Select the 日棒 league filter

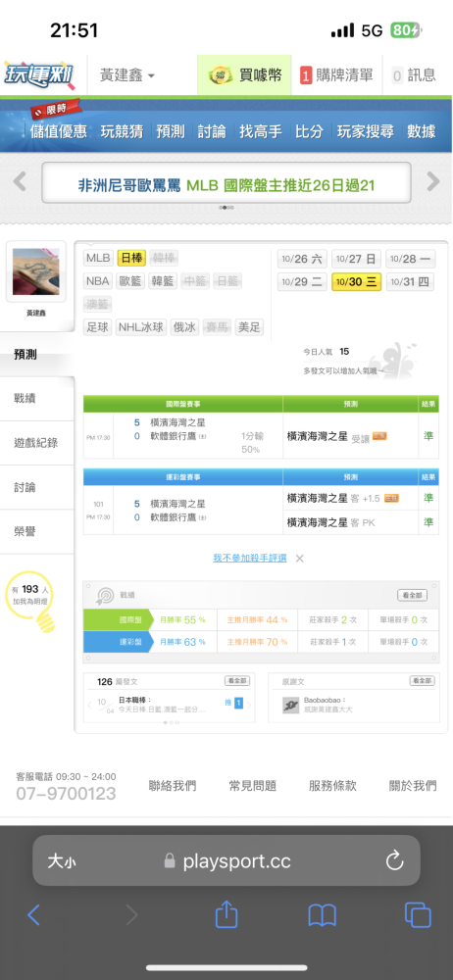pos(131,258)
